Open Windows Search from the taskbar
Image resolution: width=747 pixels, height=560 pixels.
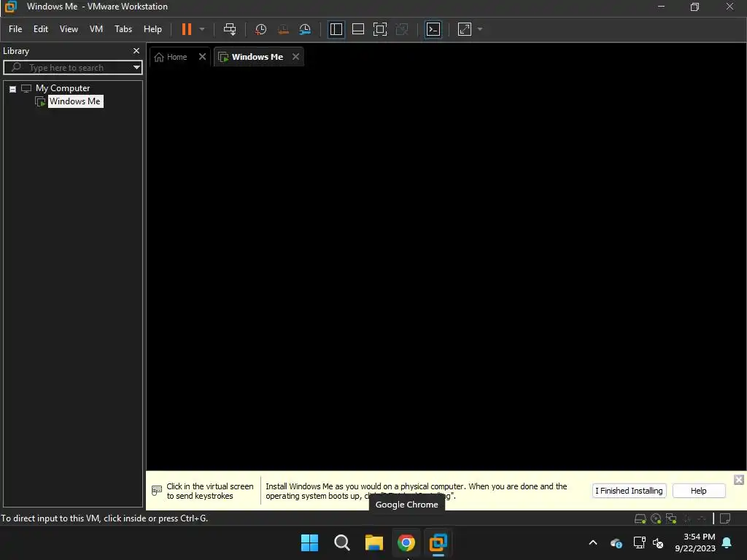click(342, 542)
